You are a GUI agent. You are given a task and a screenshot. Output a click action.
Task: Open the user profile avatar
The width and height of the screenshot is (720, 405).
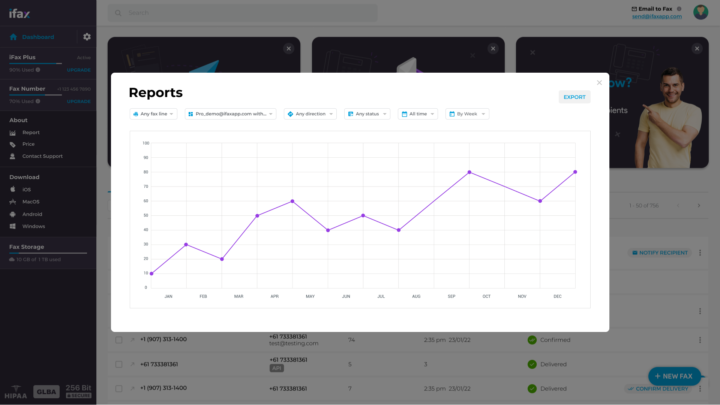[x=700, y=12]
